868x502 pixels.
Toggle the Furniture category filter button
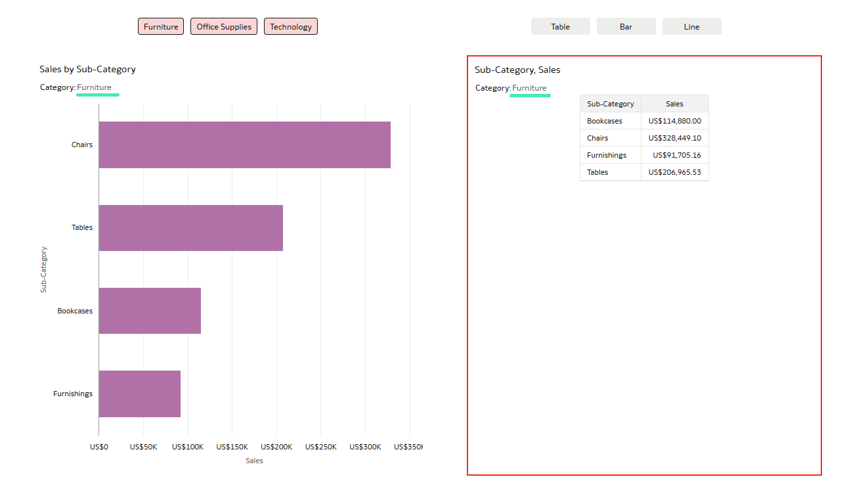point(161,27)
